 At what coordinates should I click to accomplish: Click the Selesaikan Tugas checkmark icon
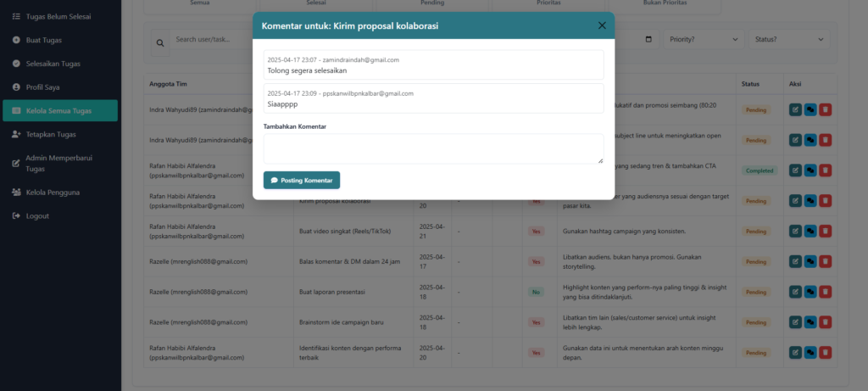coord(17,64)
